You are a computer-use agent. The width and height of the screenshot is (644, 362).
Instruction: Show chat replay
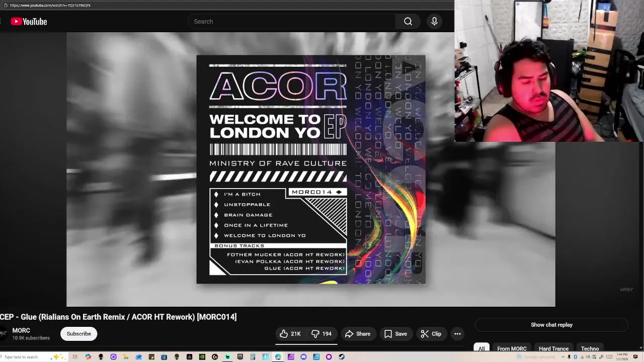(x=551, y=325)
